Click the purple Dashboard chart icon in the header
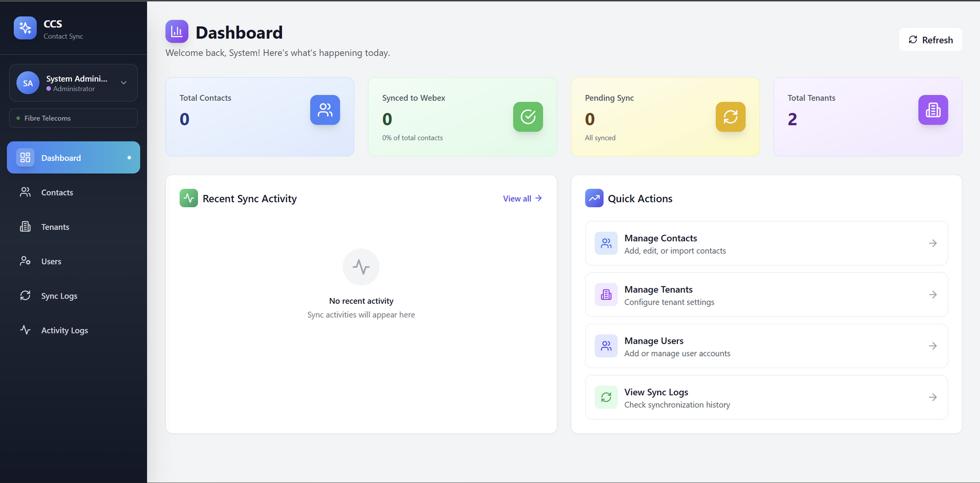The width and height of the screenshot is (980, 483). [177, 31]
